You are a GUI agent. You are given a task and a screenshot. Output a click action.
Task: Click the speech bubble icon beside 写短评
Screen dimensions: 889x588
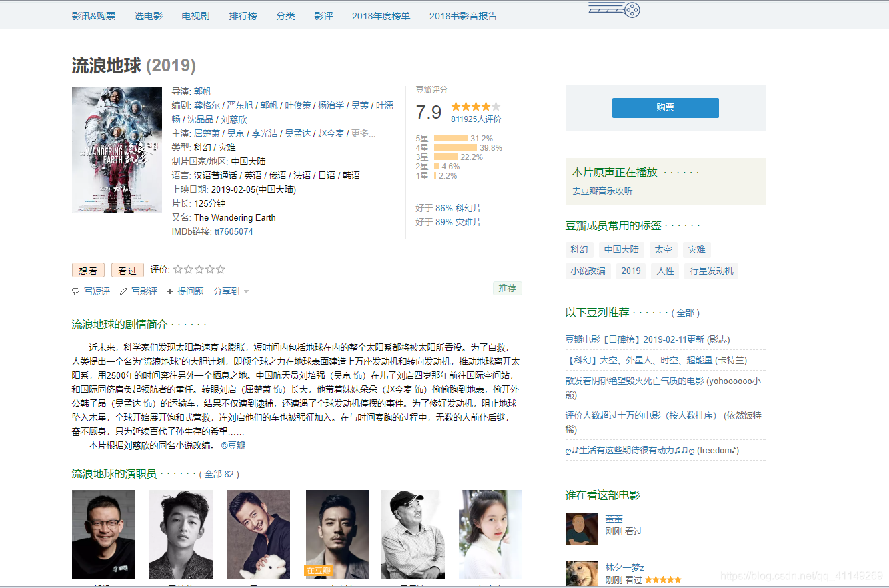[x=75, y=291]
